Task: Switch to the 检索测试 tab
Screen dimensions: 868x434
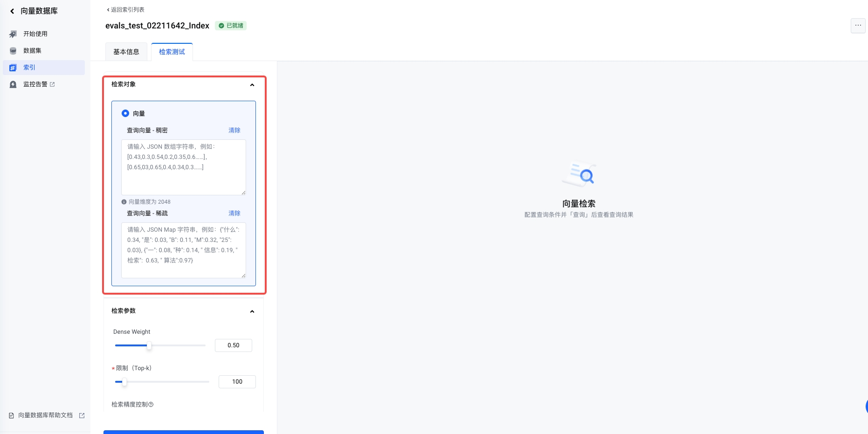Action: (x=172, y=52)
